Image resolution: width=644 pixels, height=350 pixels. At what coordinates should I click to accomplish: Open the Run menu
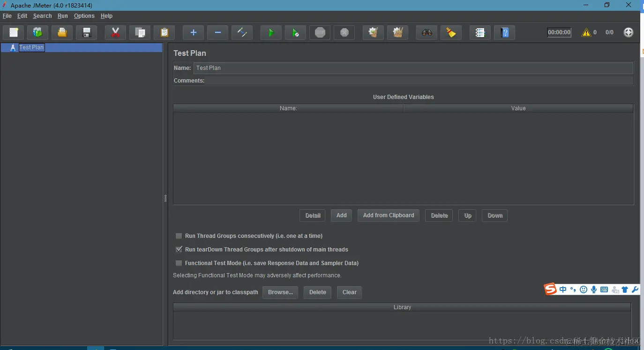[x=63, y=16]
